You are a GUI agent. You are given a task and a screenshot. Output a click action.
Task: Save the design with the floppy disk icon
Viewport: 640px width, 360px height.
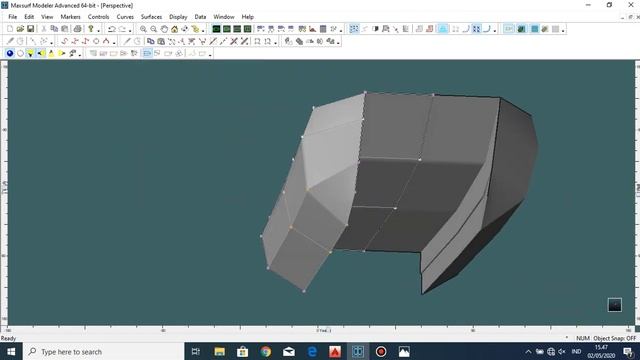pos(31,29)
